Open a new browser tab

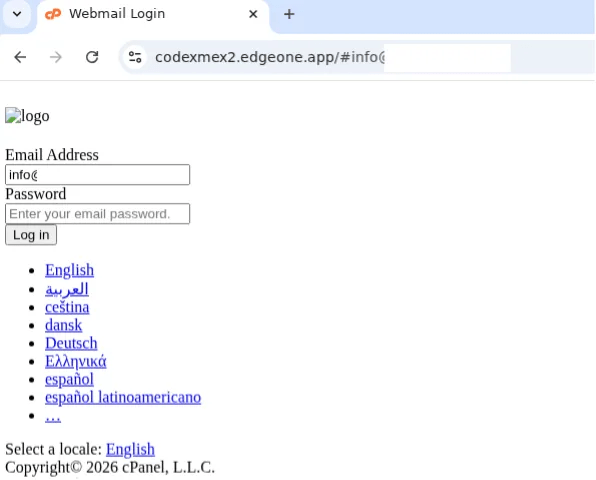[x=289, y=14]
